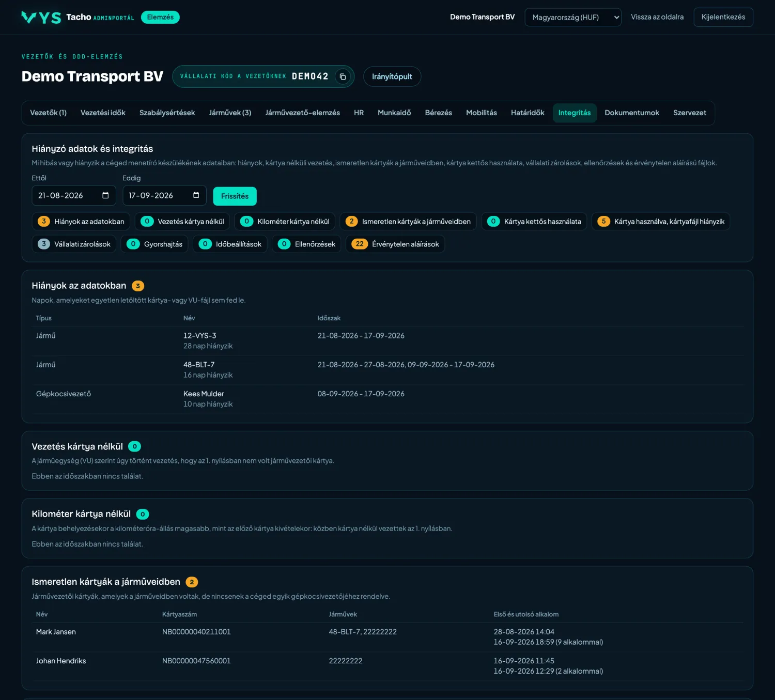Click the Kijelentkezés button
This screenshot has width=775, height=700.
(723, 17)
